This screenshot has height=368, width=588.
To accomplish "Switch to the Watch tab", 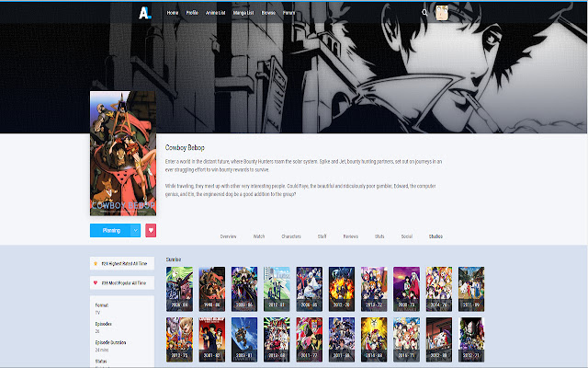I will (x=259, y=236).
